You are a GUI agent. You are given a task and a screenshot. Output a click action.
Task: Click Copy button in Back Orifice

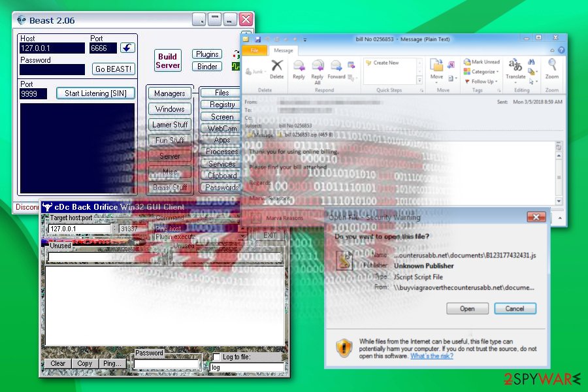click(84, 363)
